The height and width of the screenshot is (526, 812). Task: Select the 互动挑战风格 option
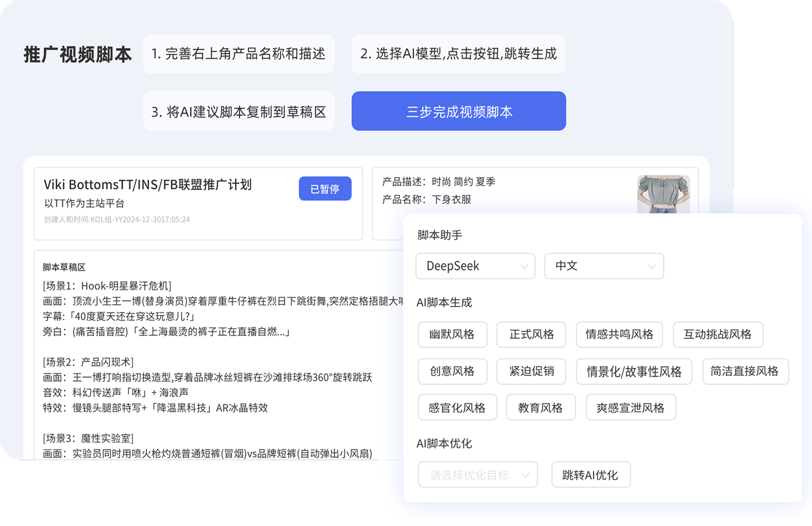pyautogui.click(x=717, y=334)
